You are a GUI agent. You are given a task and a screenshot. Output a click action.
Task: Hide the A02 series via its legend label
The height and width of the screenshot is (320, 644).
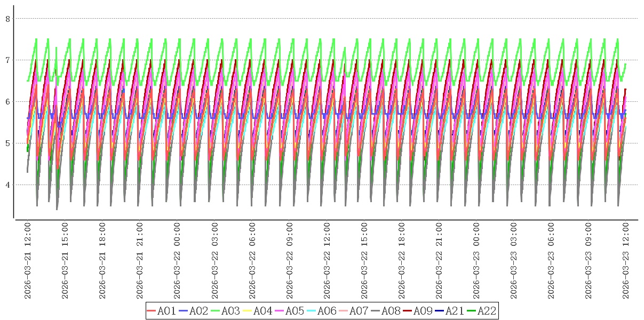(198, 311)
